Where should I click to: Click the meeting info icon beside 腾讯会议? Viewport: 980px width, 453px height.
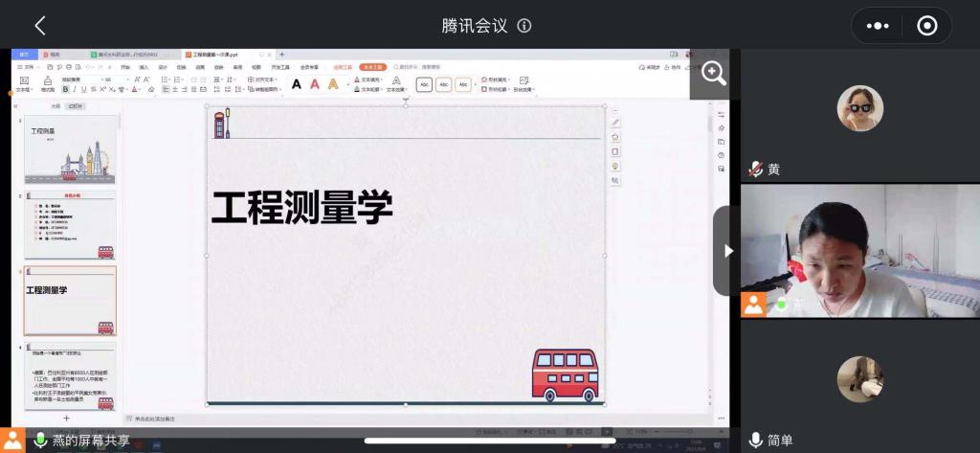pyautogui.click(x=524, y=26)
